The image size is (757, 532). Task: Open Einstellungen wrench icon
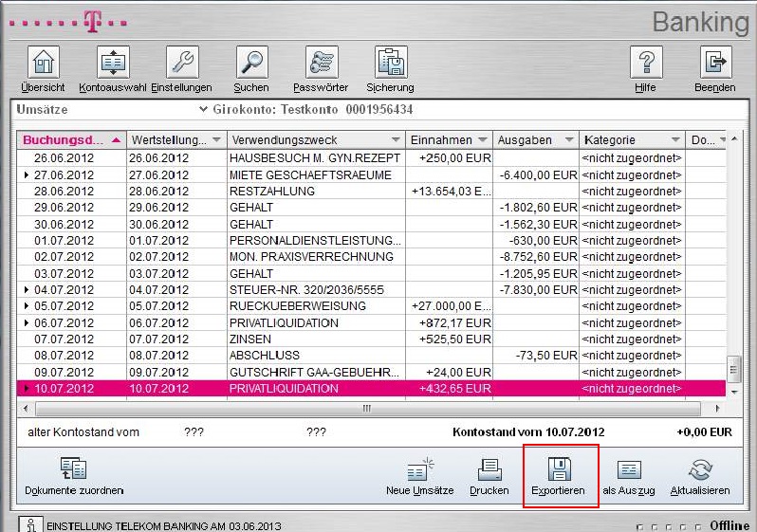182,63
